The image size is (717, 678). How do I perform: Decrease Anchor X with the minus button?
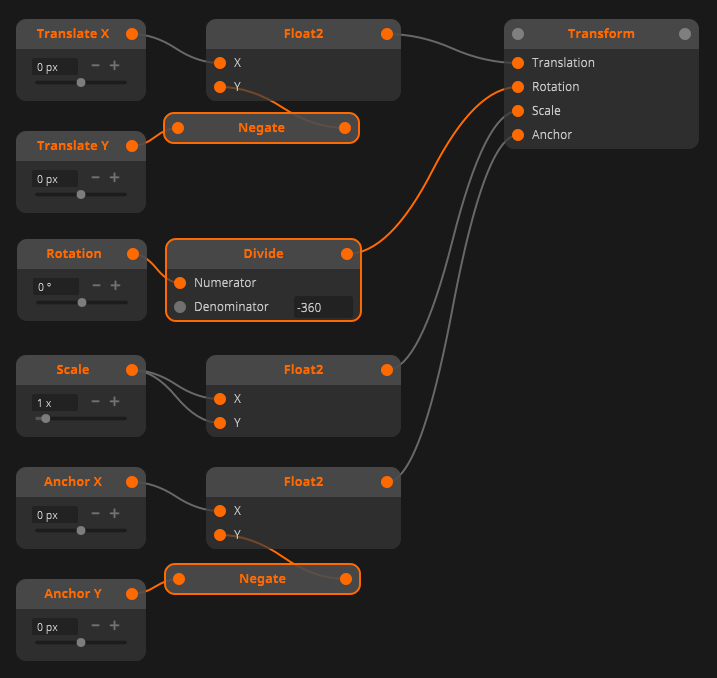tap(96, 514)
